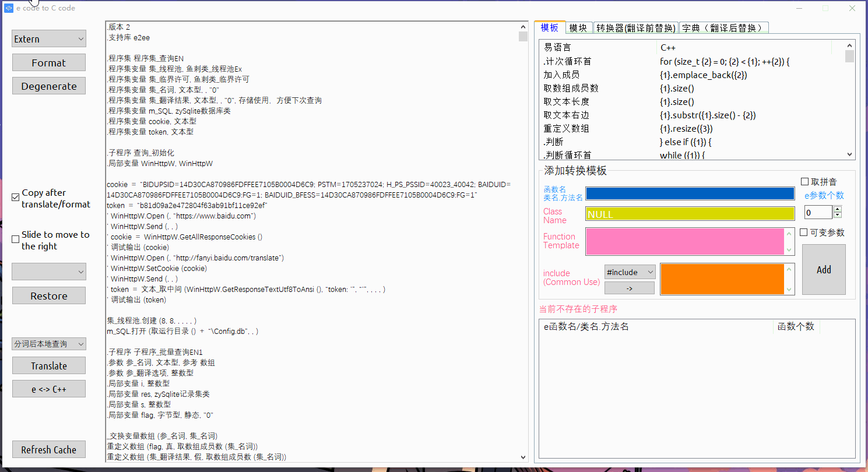Check the 取拼音 checkbox

tap(805, 182)
